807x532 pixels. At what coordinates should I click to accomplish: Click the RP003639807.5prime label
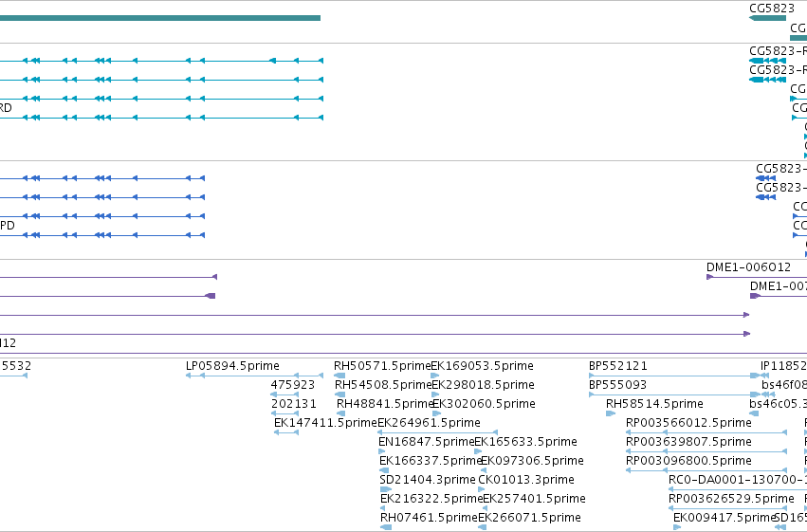[x=688, y=442]
